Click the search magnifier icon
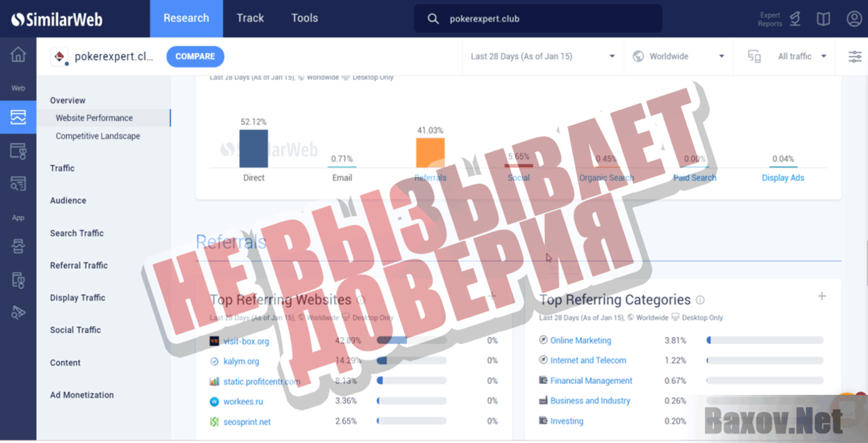 coord(433,19)
